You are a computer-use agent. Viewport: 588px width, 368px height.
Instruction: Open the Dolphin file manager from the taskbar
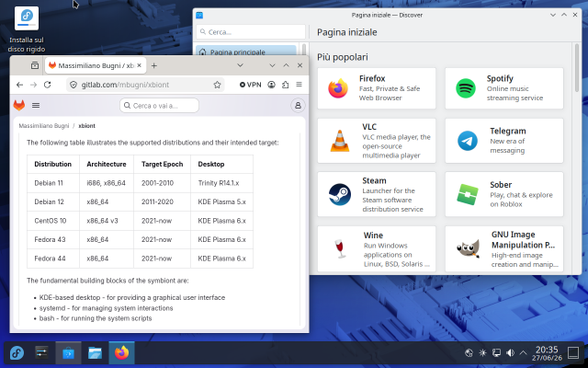pyautogui.click(x=95, y=353)
